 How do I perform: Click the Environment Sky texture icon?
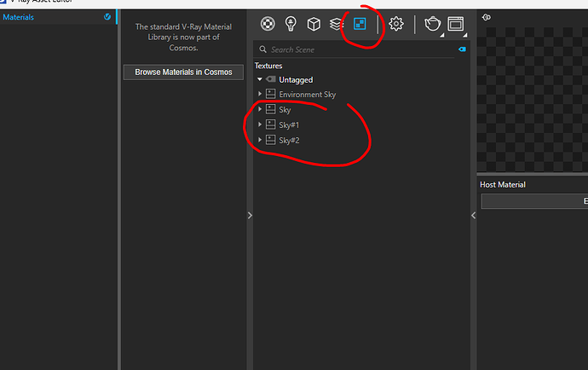pos(271,94)
